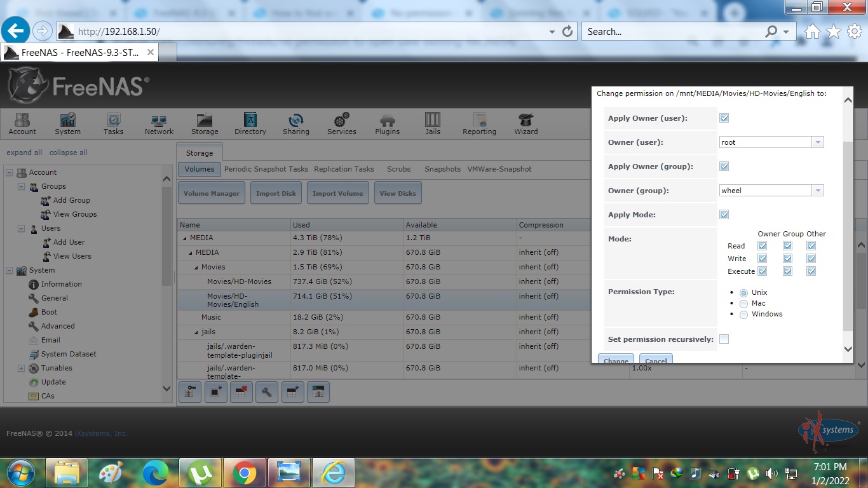Switch to the Snapshots tab

click(x=442, y=169)
